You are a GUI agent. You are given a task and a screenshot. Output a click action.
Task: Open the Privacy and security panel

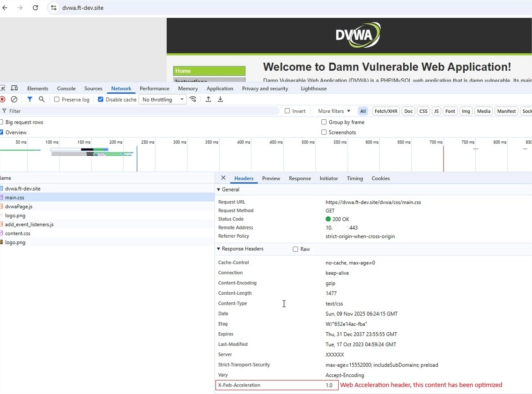(265, 88)
